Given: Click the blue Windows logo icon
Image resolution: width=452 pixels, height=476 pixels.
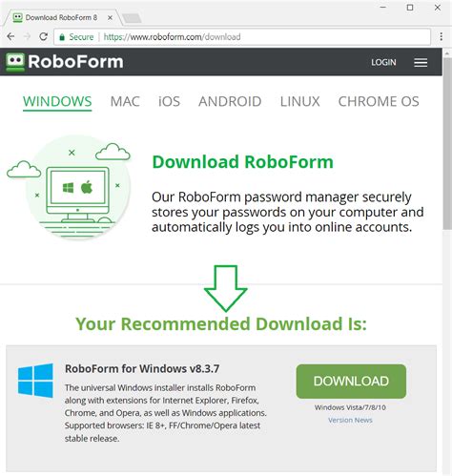Looking at the screenshot, I should click(x=35, y=381).
